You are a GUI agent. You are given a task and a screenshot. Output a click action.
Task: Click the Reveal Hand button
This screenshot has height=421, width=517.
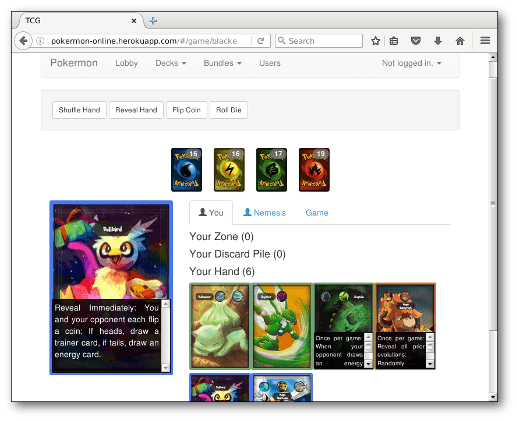[x=136, y=110]
